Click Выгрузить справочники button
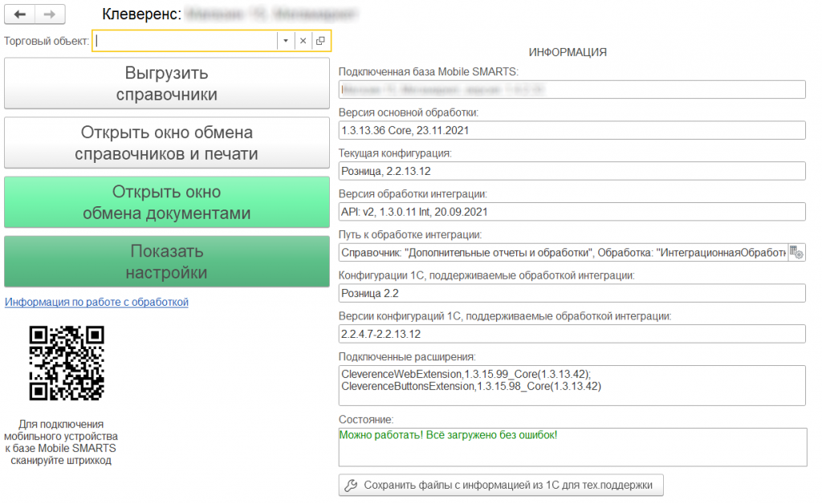 [x=167, y=83]
